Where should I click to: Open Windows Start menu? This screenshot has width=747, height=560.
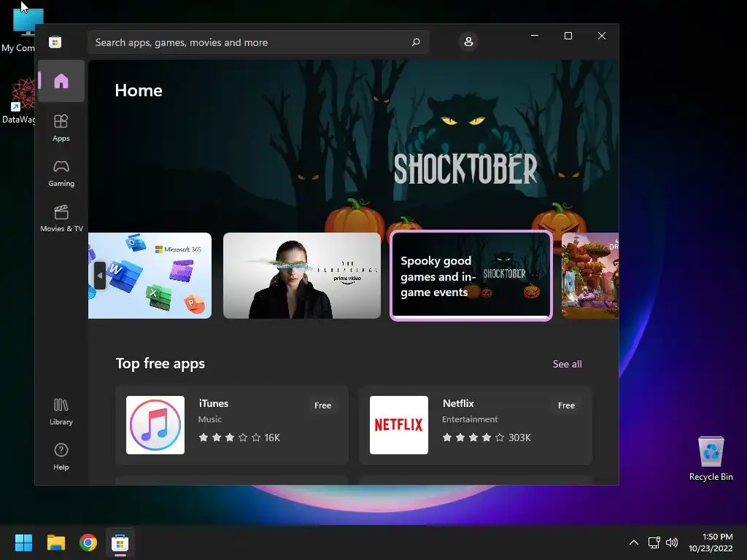(23, 542)
